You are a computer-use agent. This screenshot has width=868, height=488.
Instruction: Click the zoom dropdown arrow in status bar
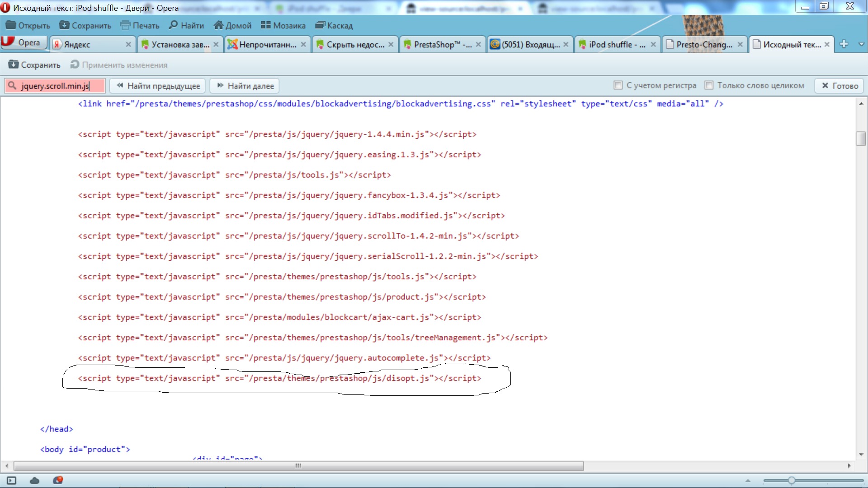tap(748, 480)
